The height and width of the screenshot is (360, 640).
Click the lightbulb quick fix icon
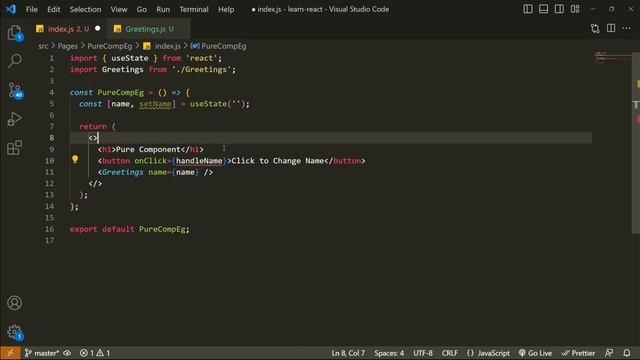[x=75, y=159]
